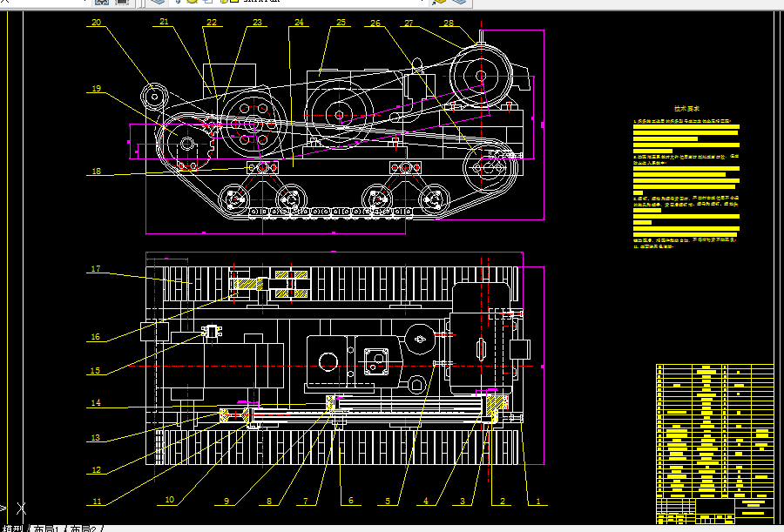Select part callout number 28
Image resolution: width=784 pixels, height=532 pixels.
tap(449, 23)
